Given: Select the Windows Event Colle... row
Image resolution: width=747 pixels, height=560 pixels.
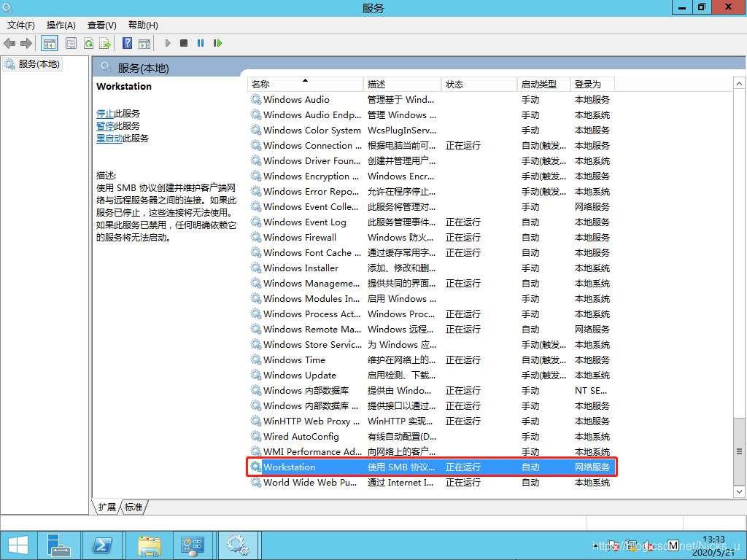Looking at the screenshot, I should (x=431, y=206).
